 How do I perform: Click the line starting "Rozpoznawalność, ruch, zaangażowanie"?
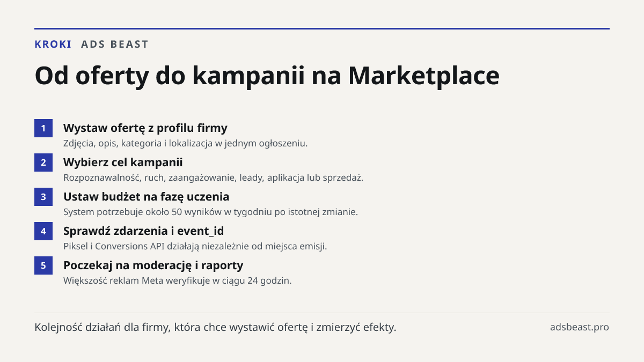(214, 178)
